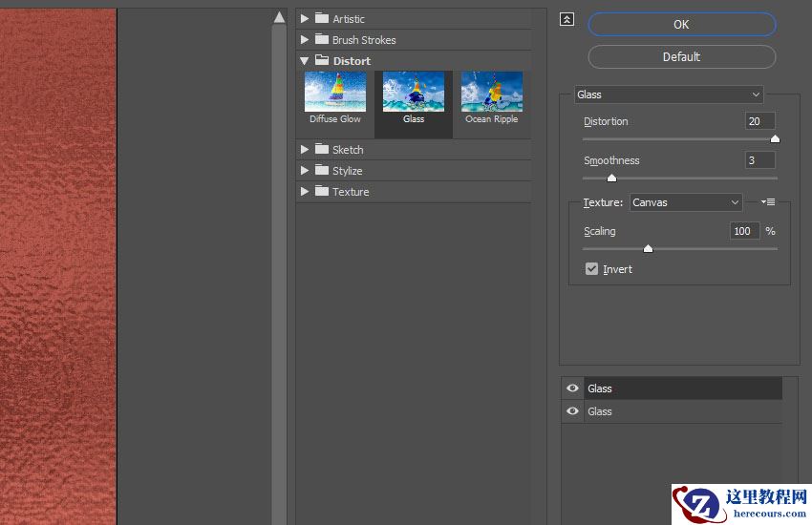Click the Texture folder icon

click(x=322, y=191)
